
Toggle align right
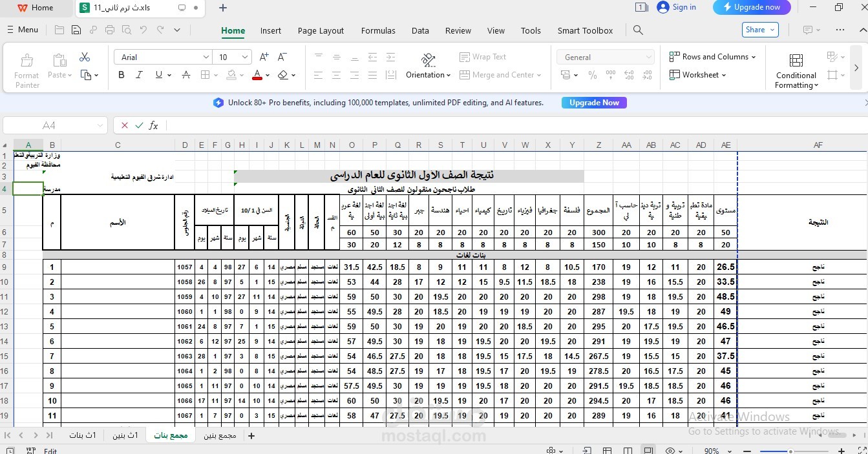pos(354,75)
